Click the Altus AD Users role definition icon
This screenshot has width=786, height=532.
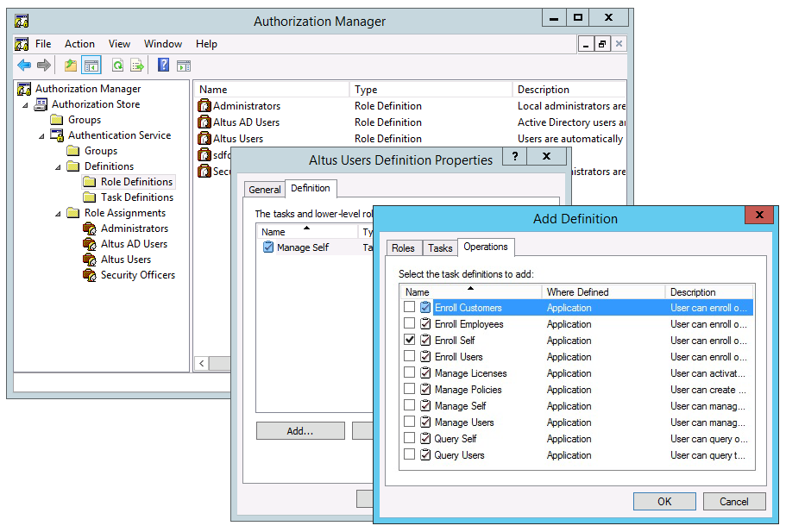point(204,122)
